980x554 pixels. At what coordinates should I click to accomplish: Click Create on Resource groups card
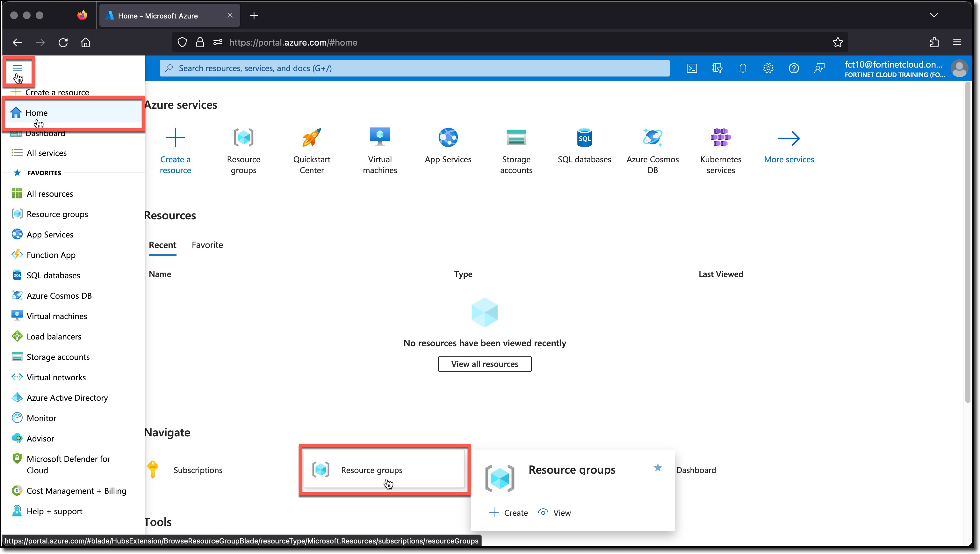(508, 513)
